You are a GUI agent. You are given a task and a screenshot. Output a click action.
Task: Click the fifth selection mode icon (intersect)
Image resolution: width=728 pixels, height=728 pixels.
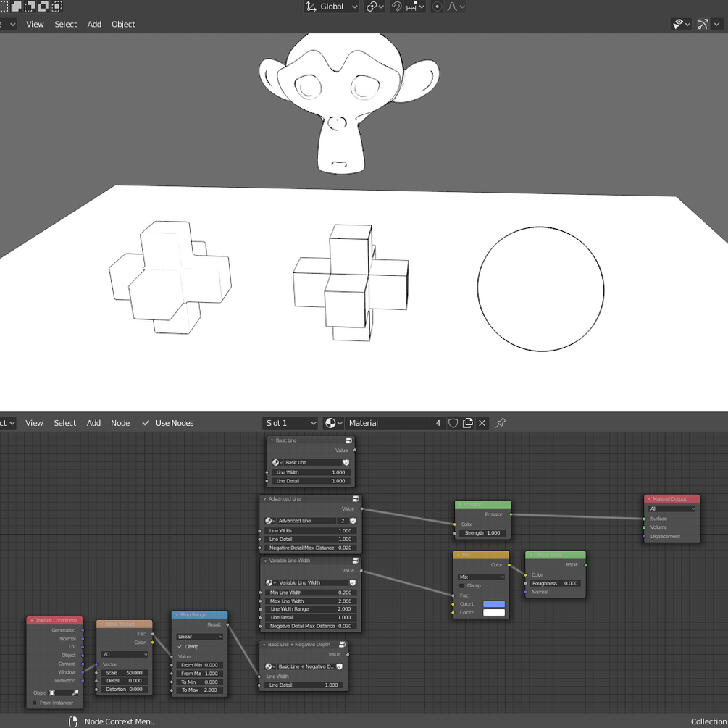pyautogui.click(x=57, y=6)
